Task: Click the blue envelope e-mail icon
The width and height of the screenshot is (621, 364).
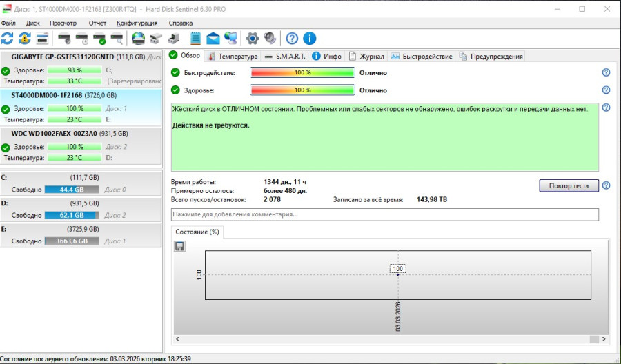Action: pyautogui.click(x=213, y=38)
